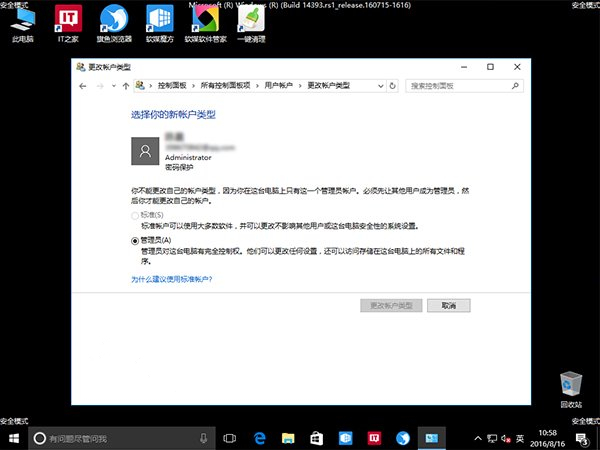Screen dimensions: 600x450
Task: Open the Windows Store taskbar icon
Action: (316, 438)
